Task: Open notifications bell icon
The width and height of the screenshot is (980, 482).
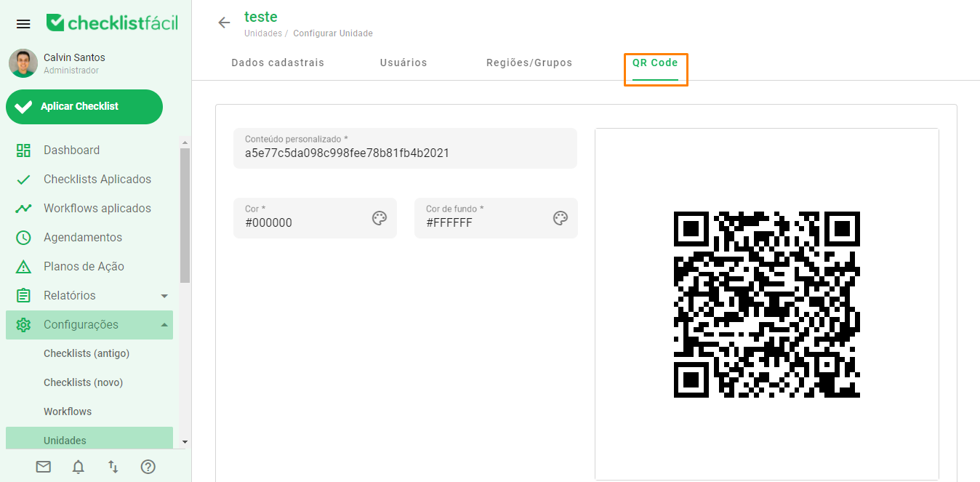Action: pos(79,467)
